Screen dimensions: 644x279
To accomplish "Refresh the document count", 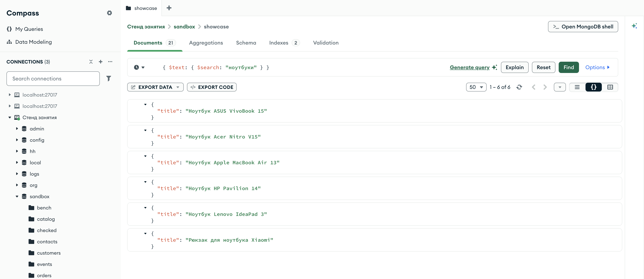I will (519, 87).
